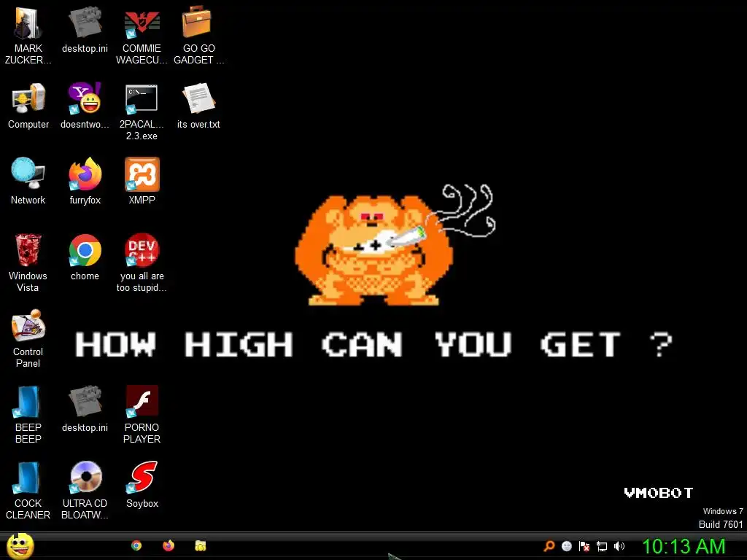Image resolution: width=747 pixels, height=560 pixels.
Task: Select the XMPP shortcut icon
Action: point(142,182)
